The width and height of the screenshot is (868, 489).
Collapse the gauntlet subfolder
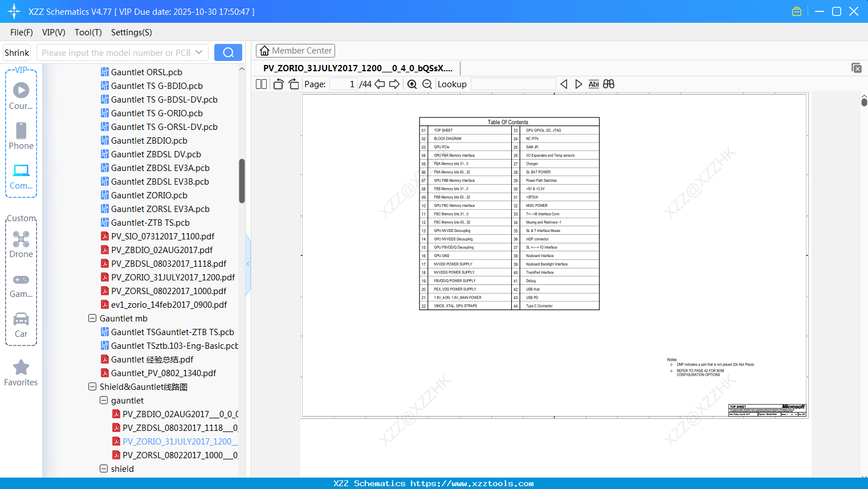click(104, 400)
